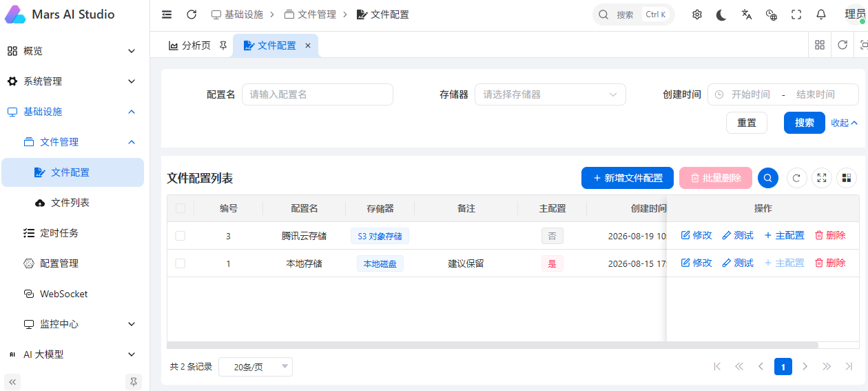This screenshot has width=868, height=391.
Task: Jump back pages double-left icon
Action: pos(739,367)
